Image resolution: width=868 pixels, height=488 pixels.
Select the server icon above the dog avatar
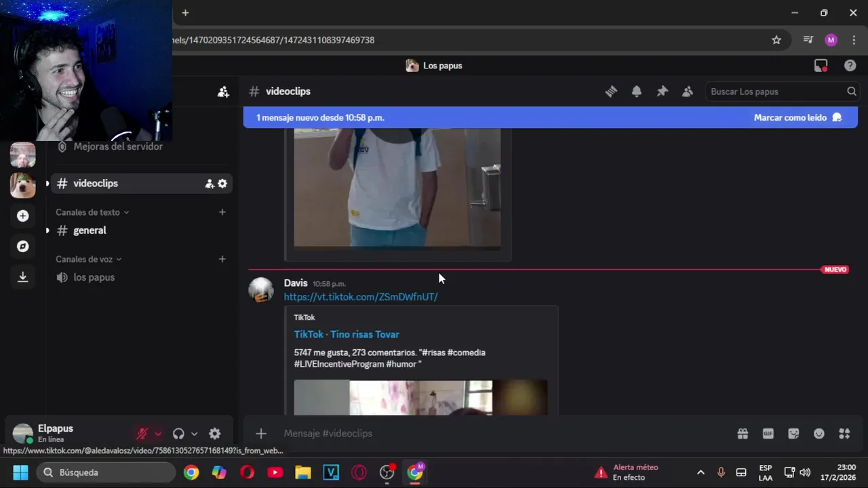tap(22, 155)
